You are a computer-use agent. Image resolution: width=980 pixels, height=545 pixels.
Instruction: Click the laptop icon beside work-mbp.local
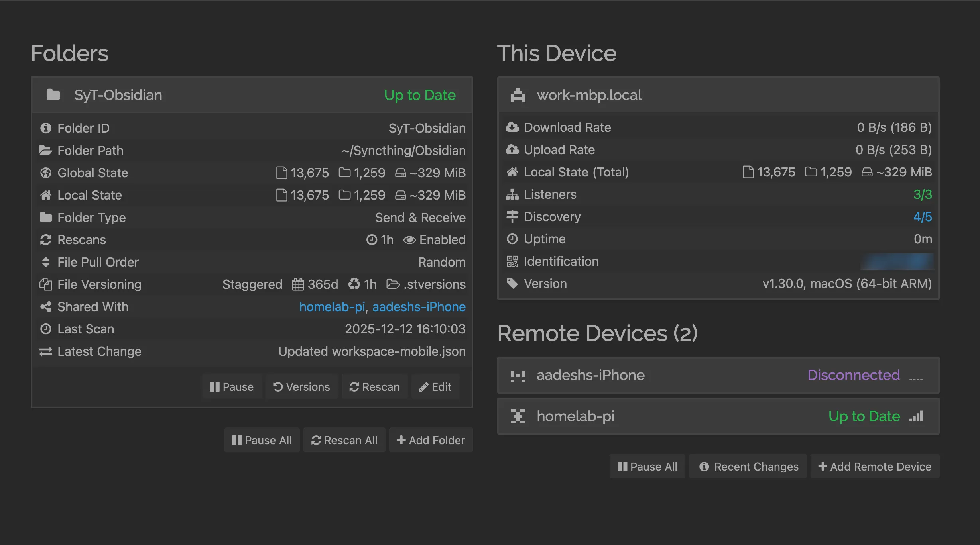tap(518, 95)
